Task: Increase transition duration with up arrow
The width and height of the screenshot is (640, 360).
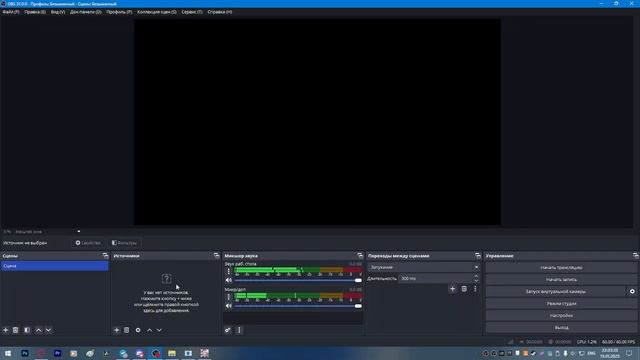Action: 476,276
